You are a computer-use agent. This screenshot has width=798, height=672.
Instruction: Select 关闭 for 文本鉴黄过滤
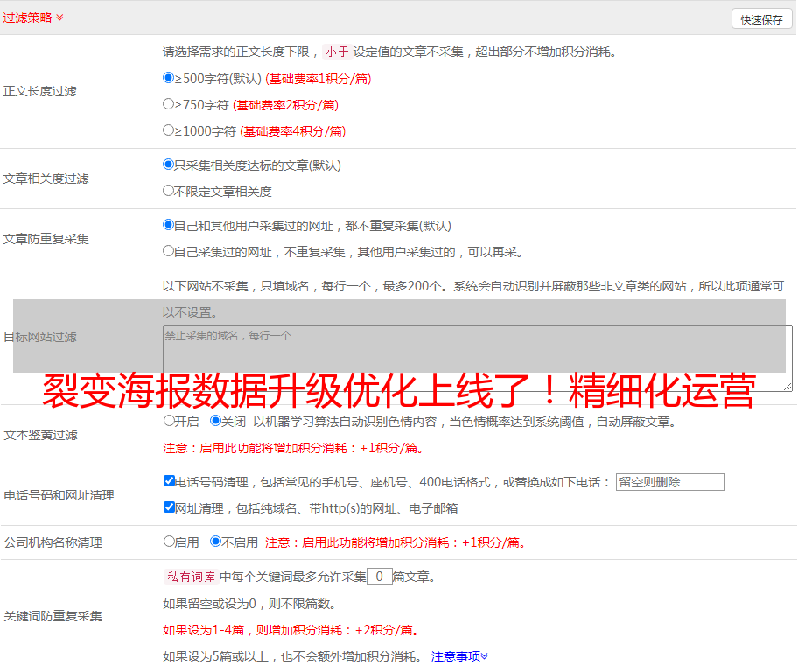coord(216,421)
